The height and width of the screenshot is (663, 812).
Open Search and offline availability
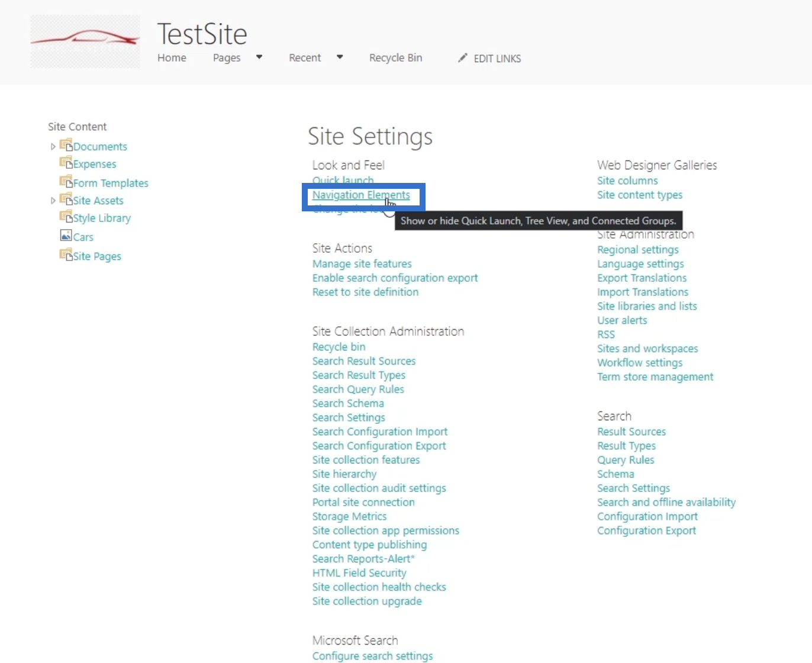click(x=666, y=502)
